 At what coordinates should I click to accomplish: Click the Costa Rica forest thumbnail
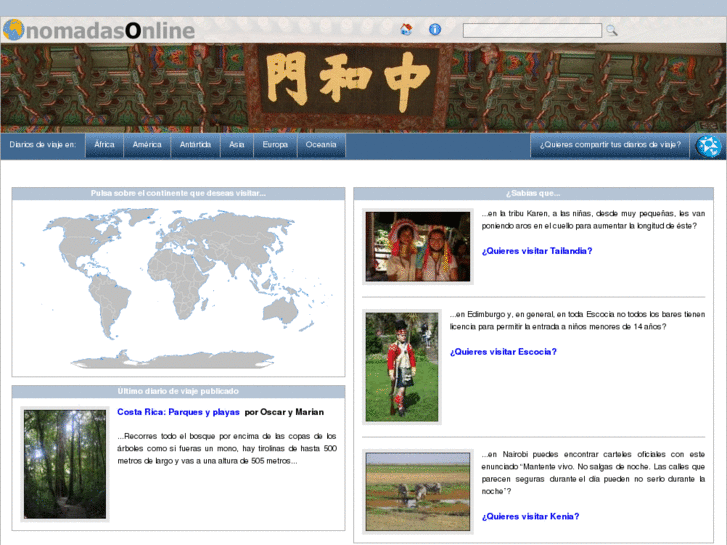point(65,464)
